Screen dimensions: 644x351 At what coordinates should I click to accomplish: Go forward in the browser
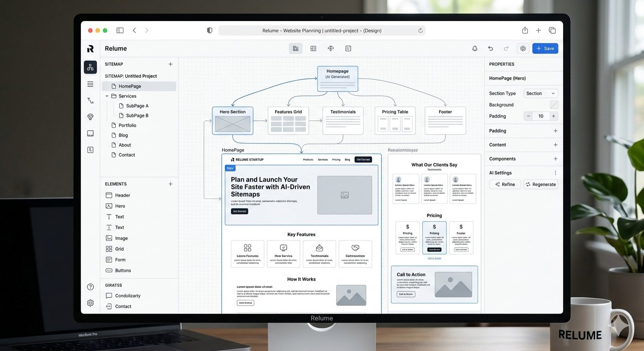click(146, 30)
